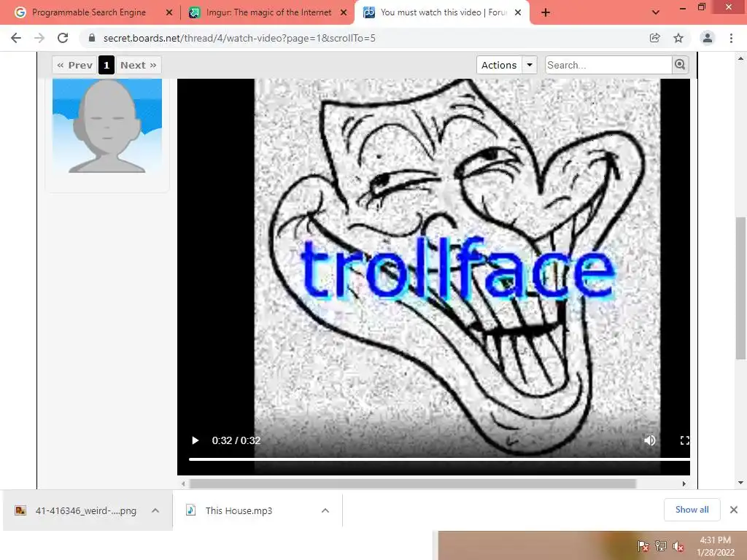This screenshot has height=560, width=747.
Task: Go back to previous page
Action: pos(16,38)
